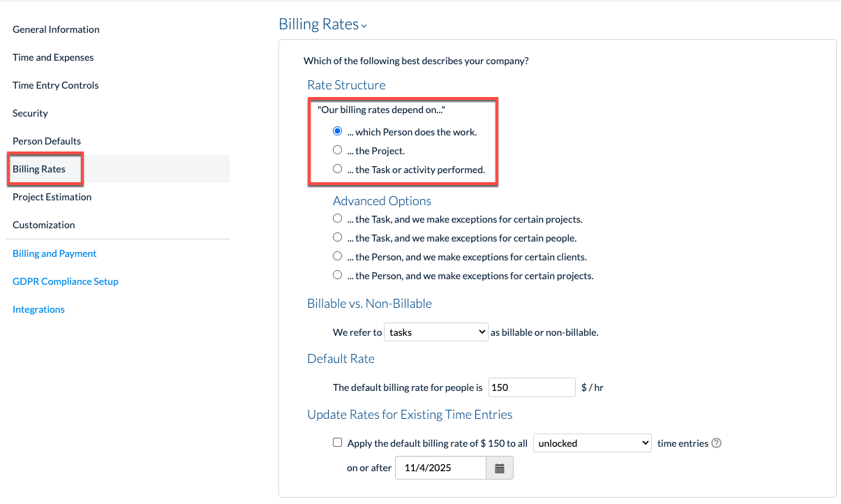Image resolution: width=841 pixels, height=504 pixels.
Task: Select 'the Task or activity performed' option
Action: (x=338, y=169)
